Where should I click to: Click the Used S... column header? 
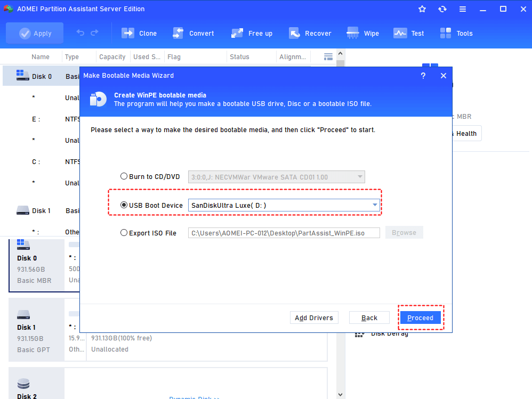coord(147,56)
